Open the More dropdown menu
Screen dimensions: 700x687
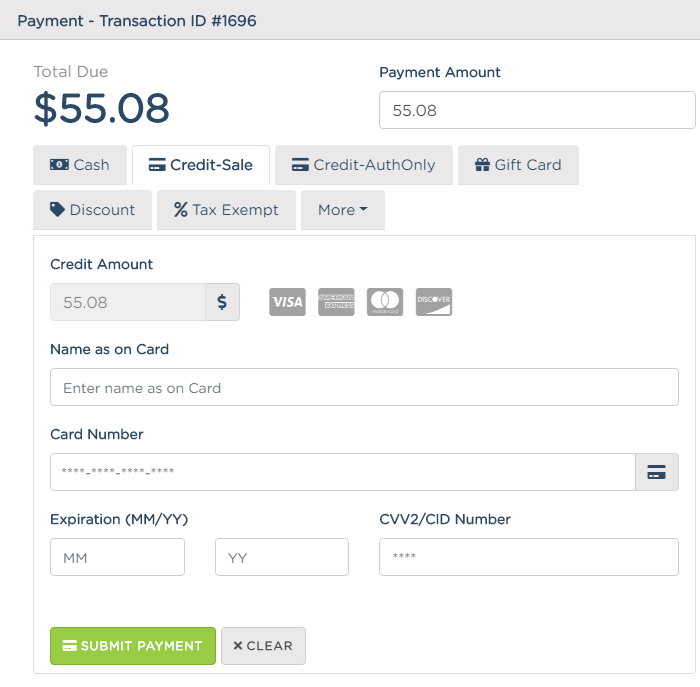[343, 210]
